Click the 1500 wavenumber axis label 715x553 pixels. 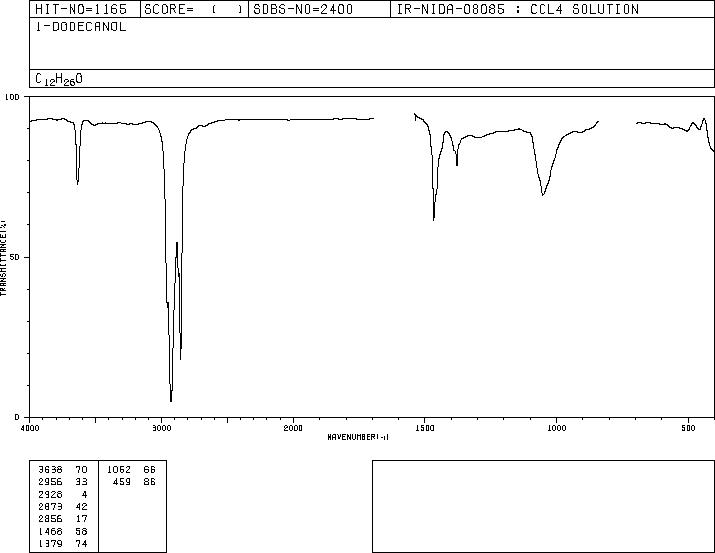tap(425, 428)
